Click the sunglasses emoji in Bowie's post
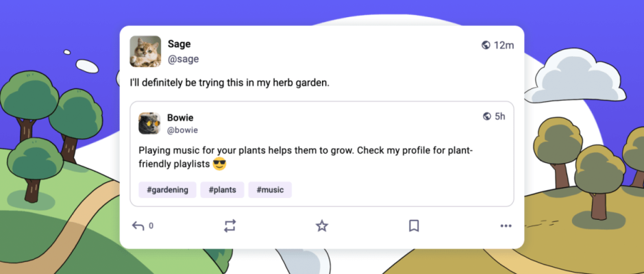 click(219, 164)
